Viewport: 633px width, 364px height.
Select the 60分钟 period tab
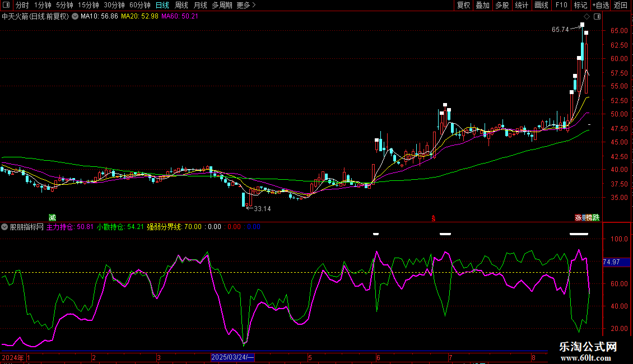click(139, 5)
